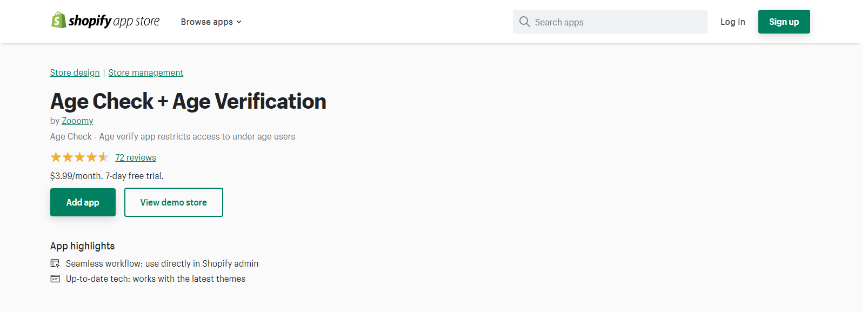
Task: Focus the Search apps input field
Action: [x=610, y=22]
